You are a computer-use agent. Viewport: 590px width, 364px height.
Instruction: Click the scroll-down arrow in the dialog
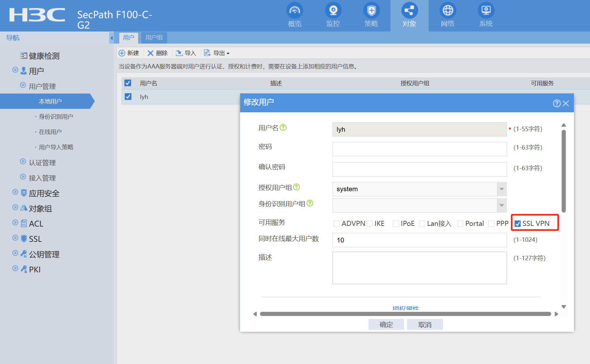point(564,307)
